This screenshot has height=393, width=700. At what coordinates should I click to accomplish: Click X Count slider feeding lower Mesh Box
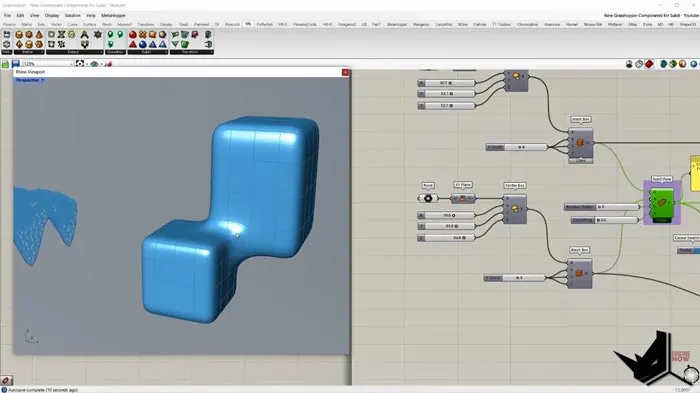point(515,278)
